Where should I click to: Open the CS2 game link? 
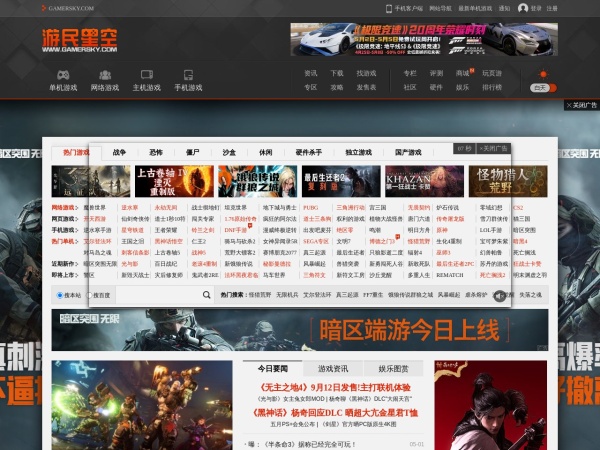tap(518, 208)
